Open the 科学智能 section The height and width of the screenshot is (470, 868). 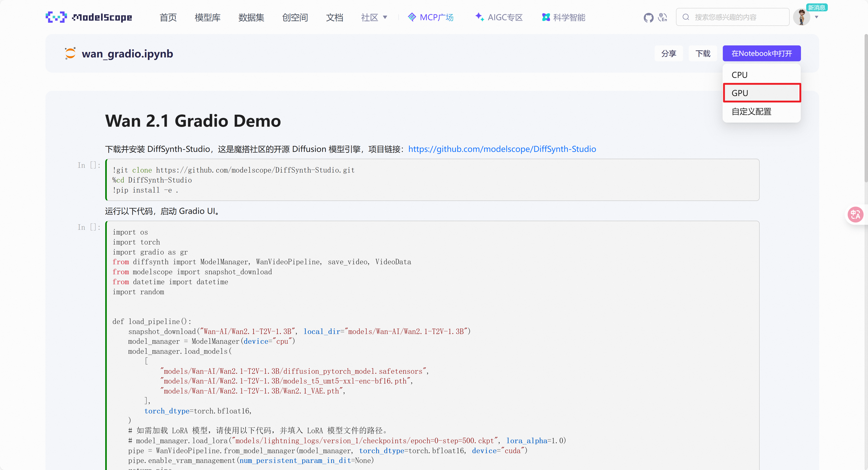[563, 17]
